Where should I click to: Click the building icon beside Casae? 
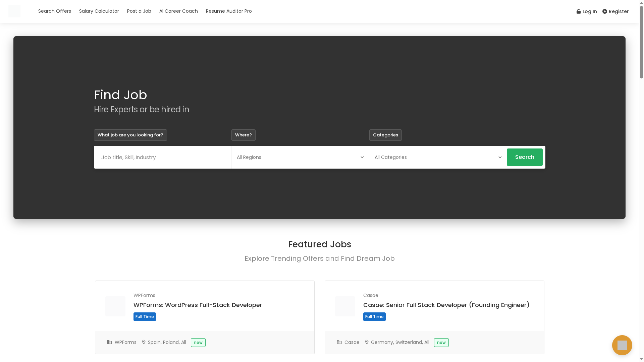click(339, 342)
